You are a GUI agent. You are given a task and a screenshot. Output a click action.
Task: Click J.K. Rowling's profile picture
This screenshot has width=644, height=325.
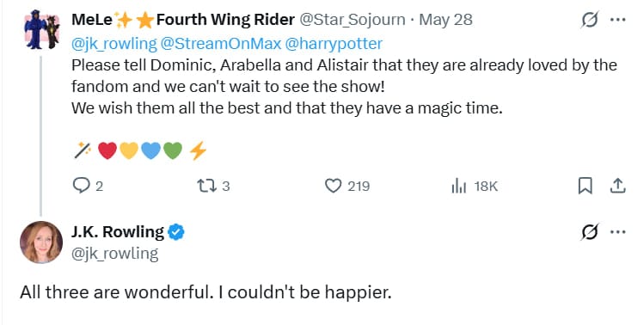(x=41, y=242)
